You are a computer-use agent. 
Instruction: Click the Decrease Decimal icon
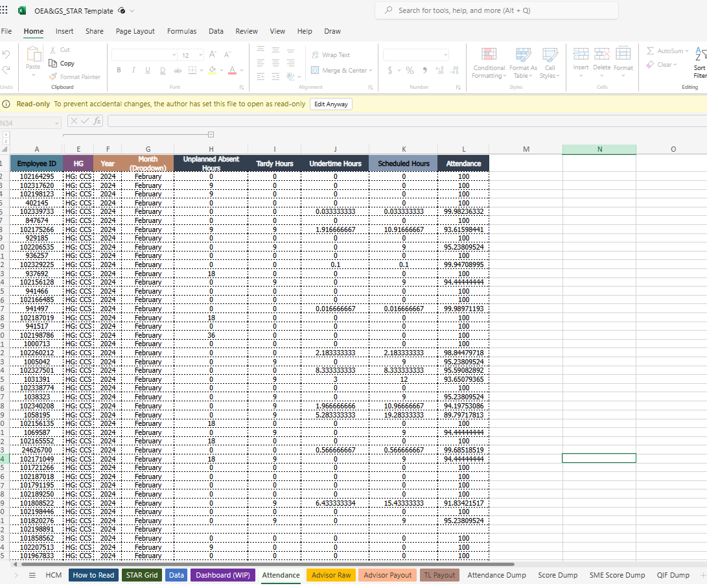[x=455, y=71]
